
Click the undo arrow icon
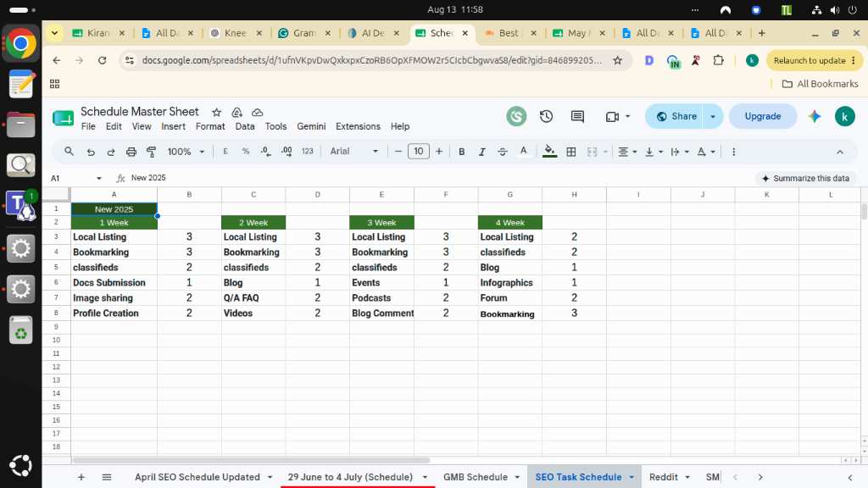click(x=91, y=152)
